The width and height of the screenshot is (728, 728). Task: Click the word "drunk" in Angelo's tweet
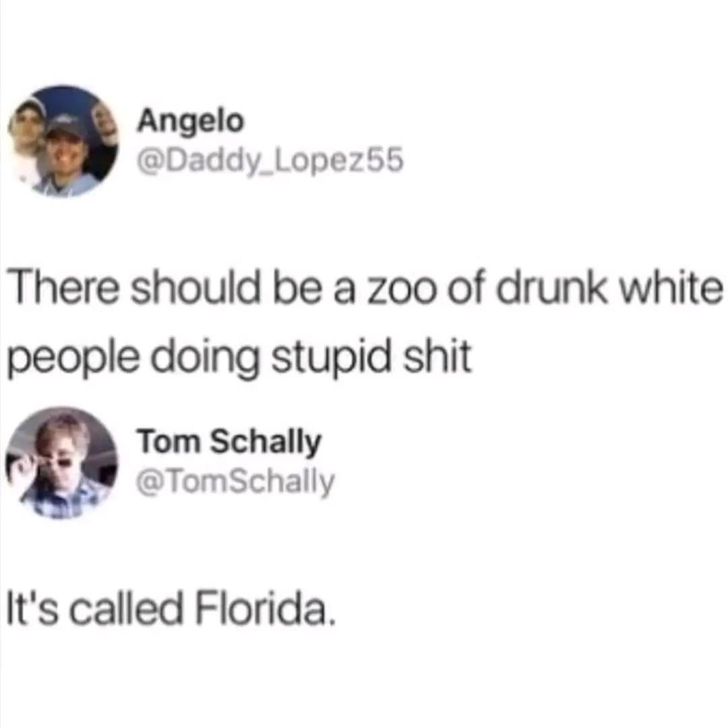tap(551, 288)
